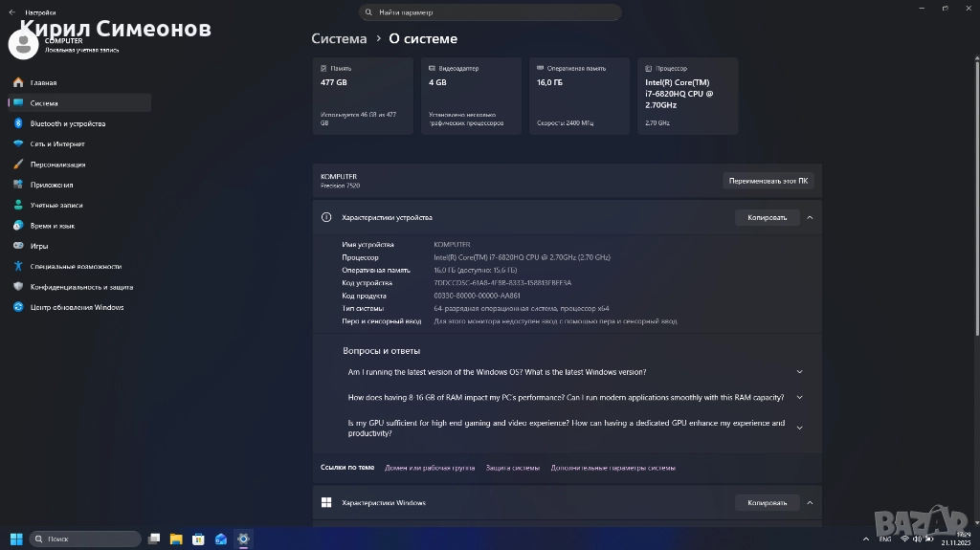
Task: Click the tray volume speaker icon
Action: point(917,539)
